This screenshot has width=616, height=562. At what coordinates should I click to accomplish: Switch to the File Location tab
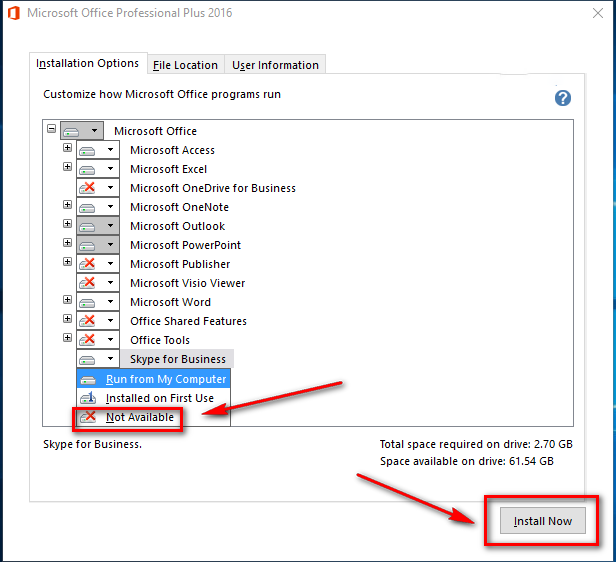coord(185,65)
